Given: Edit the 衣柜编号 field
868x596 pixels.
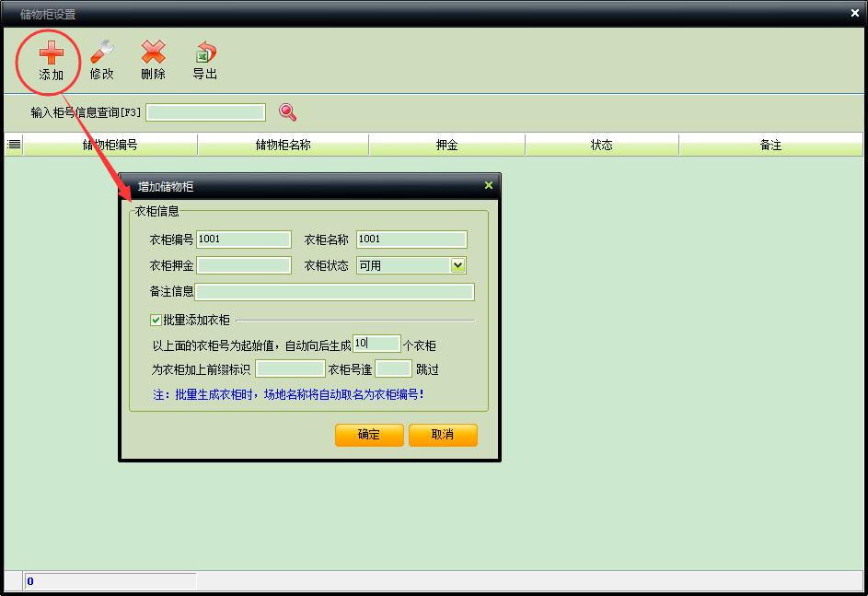Looking at the screenshot, I should point(244,240).
